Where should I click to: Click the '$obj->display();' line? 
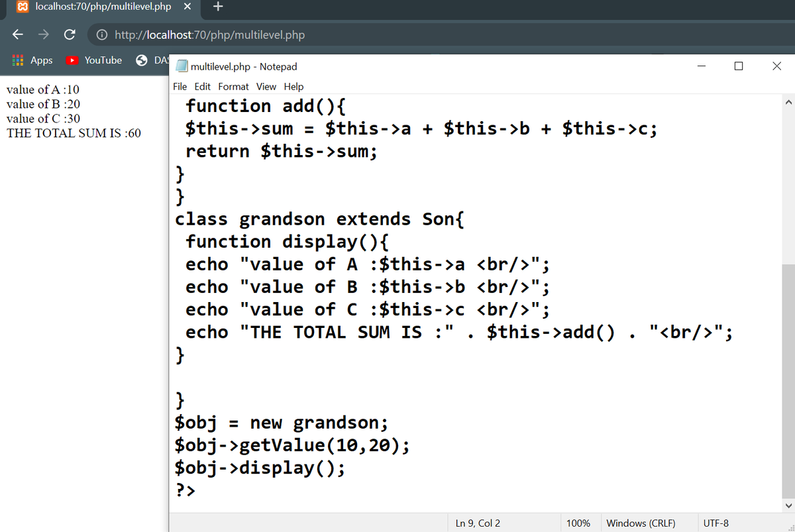[260, 468]
